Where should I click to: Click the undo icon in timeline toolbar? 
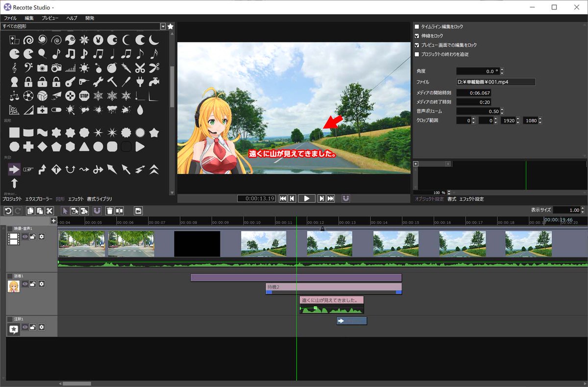pos(8,211)
